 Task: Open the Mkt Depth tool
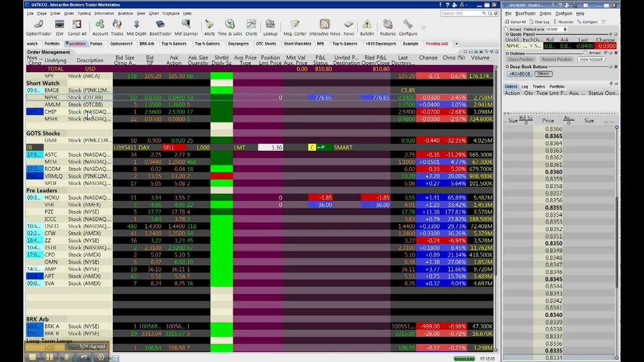(136, 28)
